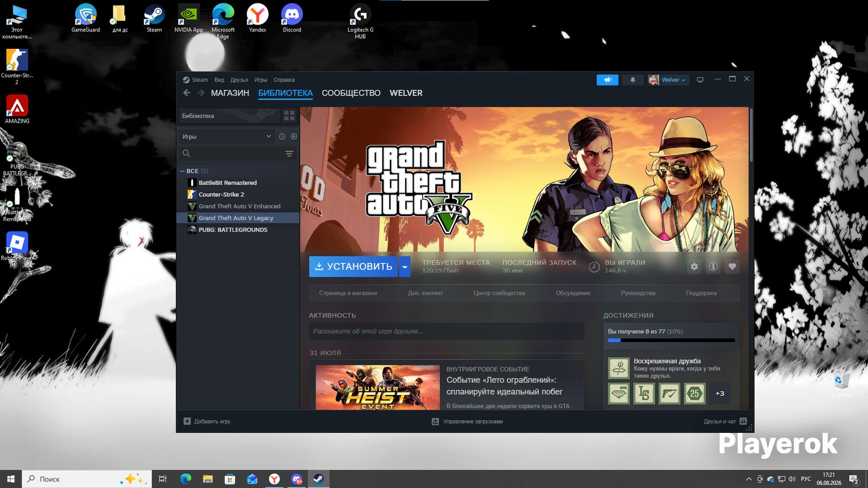This screenshot has width=868, height=488.
Task: Click the achievements progress bar
Action: (x=671, y=340)
